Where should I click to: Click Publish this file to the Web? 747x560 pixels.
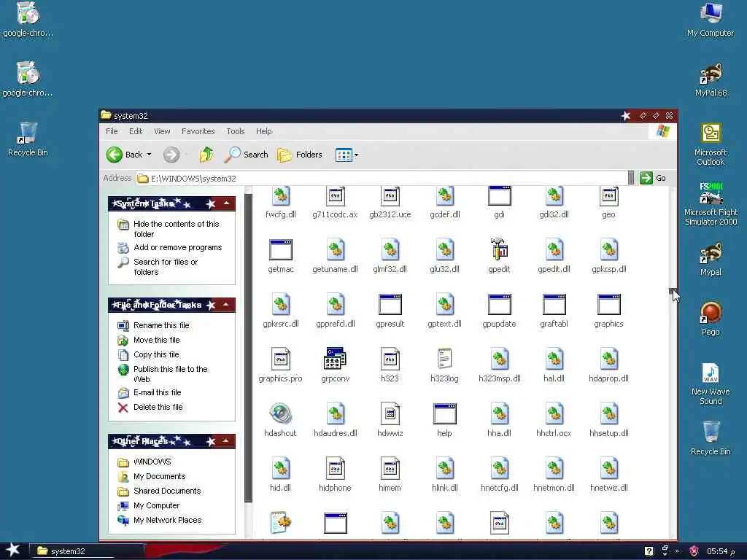pos(171,374)
